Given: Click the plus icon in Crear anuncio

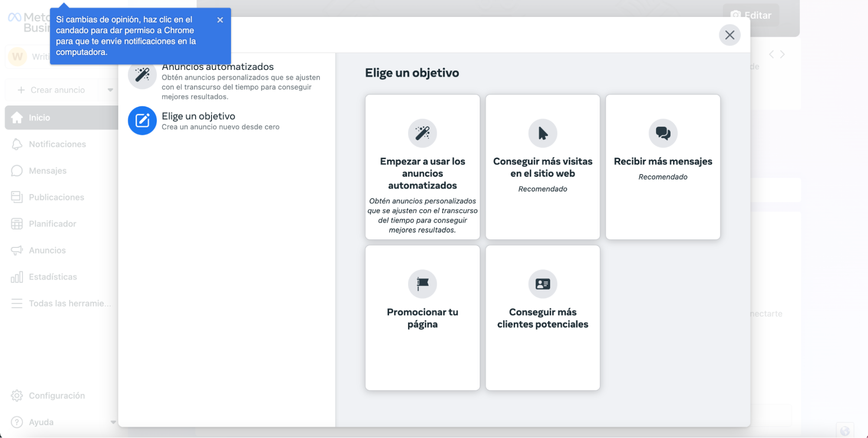Looking at the screenshot, I should (21, 90).
